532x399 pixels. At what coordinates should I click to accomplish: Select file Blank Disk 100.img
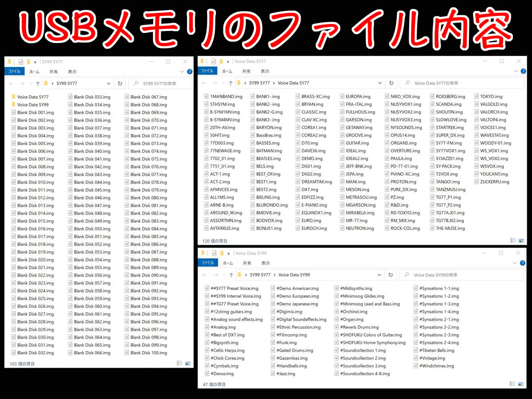(145, 353)
